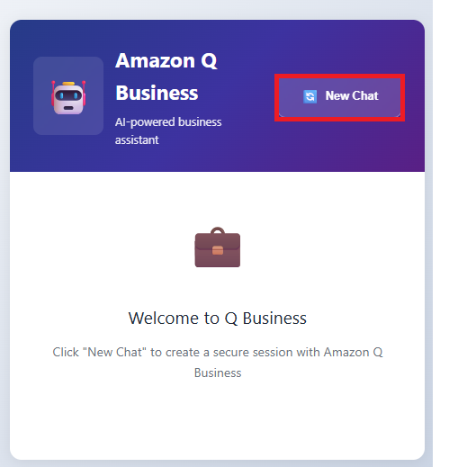The height and width of the screenshot is (467, 476).
Task: Click the rounded tile behind the robot
Action: click(68, 95)
